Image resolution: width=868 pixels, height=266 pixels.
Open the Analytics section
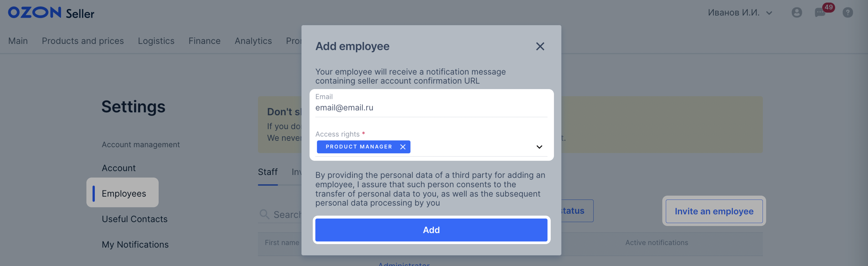point(253,41)
